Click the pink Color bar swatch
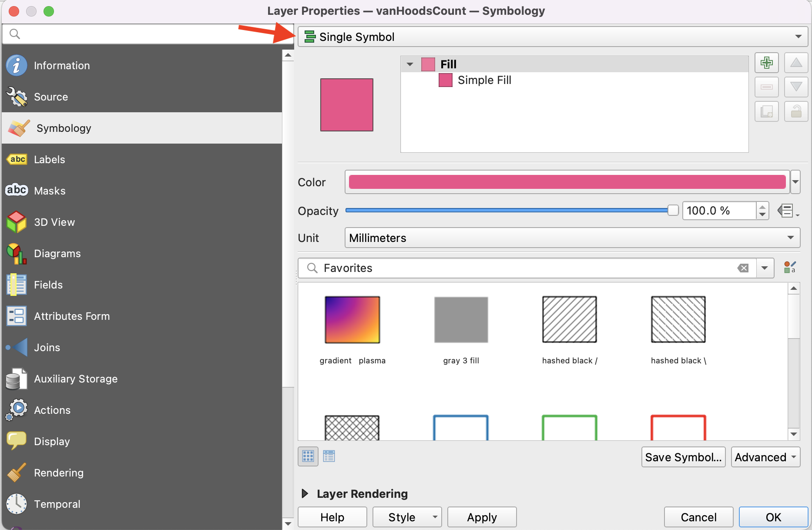Image resolution: width=812 pixels, height=530 pixels. coord(567,182)
